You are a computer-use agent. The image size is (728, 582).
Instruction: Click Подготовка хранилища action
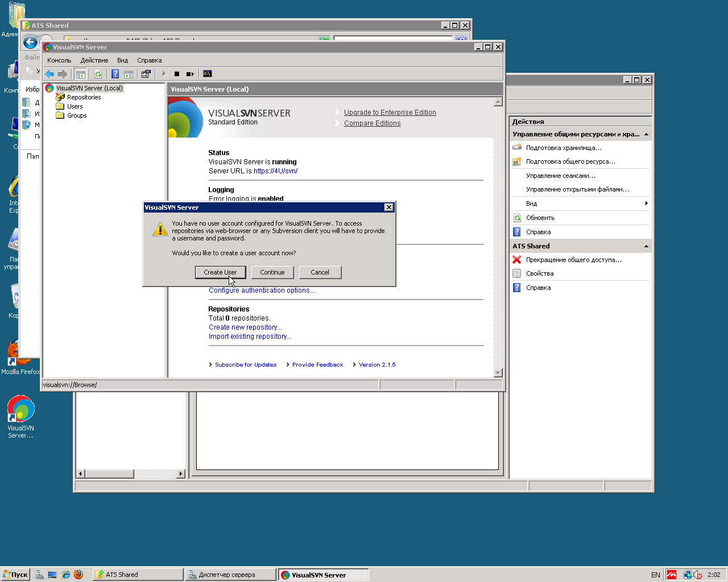click(564, 148)
